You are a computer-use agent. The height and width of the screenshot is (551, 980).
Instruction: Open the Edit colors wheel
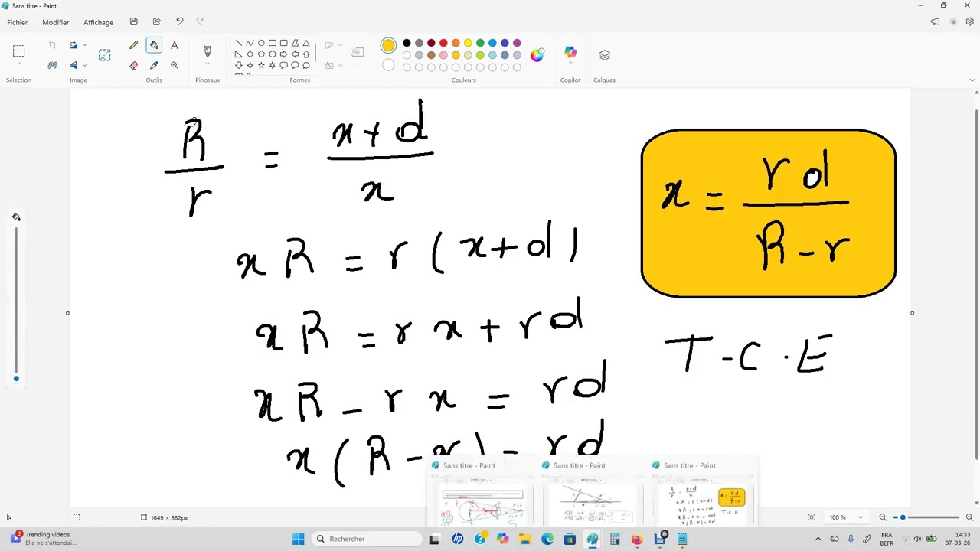point(537,55)
